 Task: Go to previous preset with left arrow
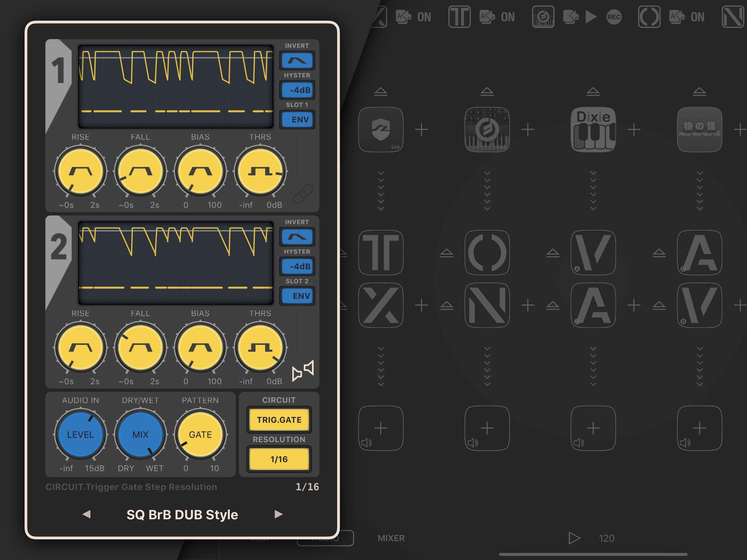86,514
